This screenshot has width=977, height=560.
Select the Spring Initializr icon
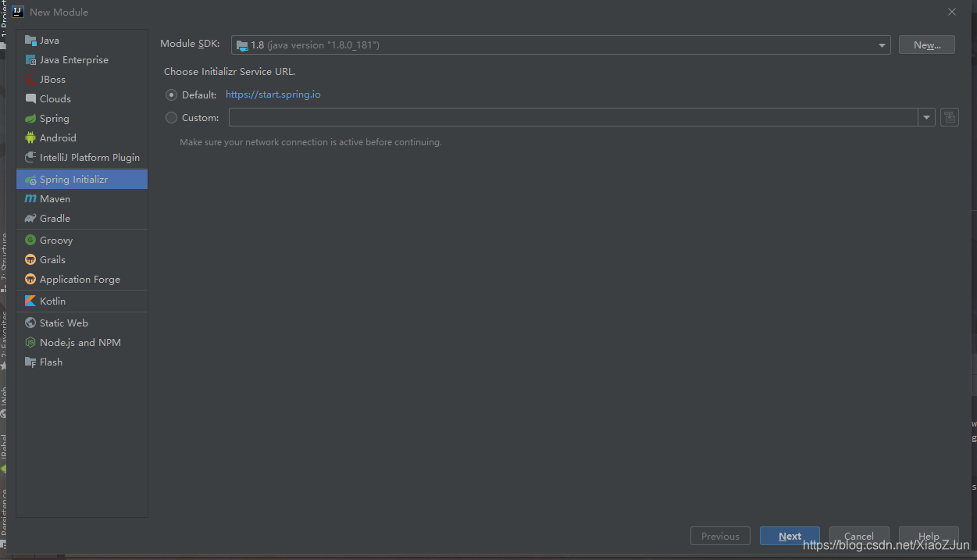coord(30,179)
